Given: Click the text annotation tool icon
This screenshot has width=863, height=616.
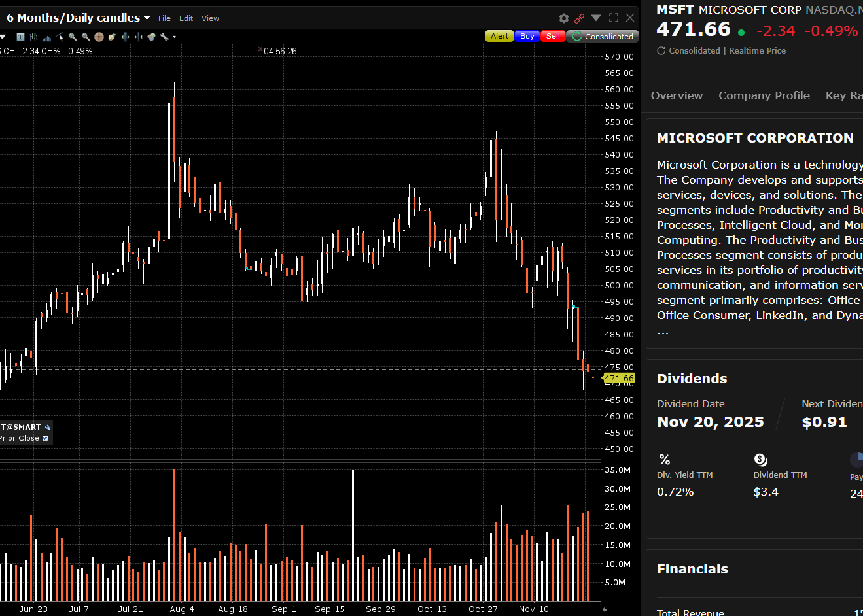Looking at the screenshot, I should pyautogui.click(x=20, y=37).
